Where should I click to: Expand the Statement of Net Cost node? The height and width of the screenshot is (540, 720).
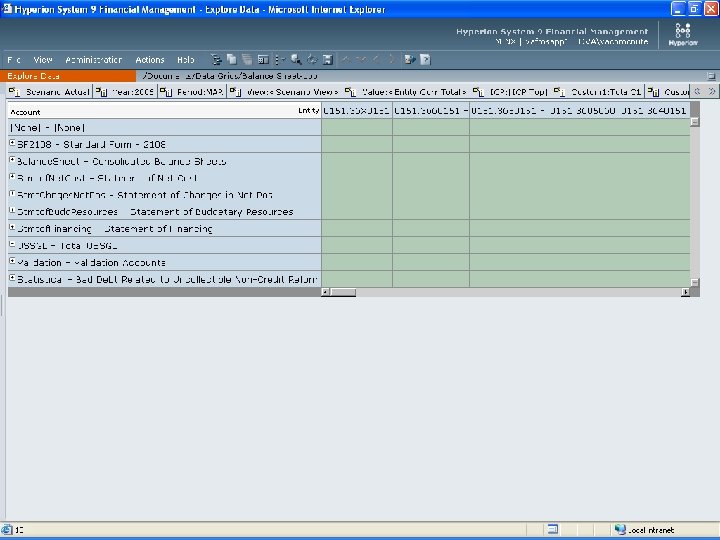pos(13,177)
